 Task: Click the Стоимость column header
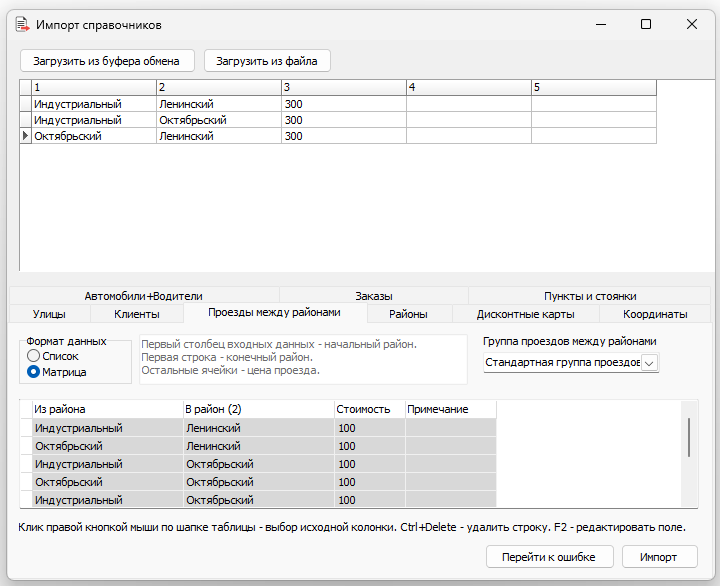[368, 409]
